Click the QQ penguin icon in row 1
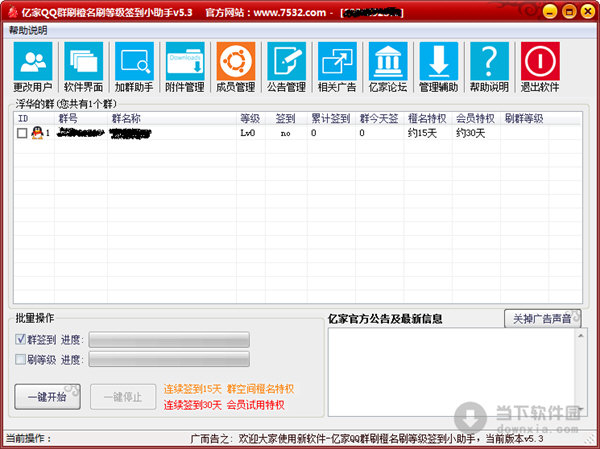Image resolution: width=600 pixels, height=449 pixels. point(37,133)
